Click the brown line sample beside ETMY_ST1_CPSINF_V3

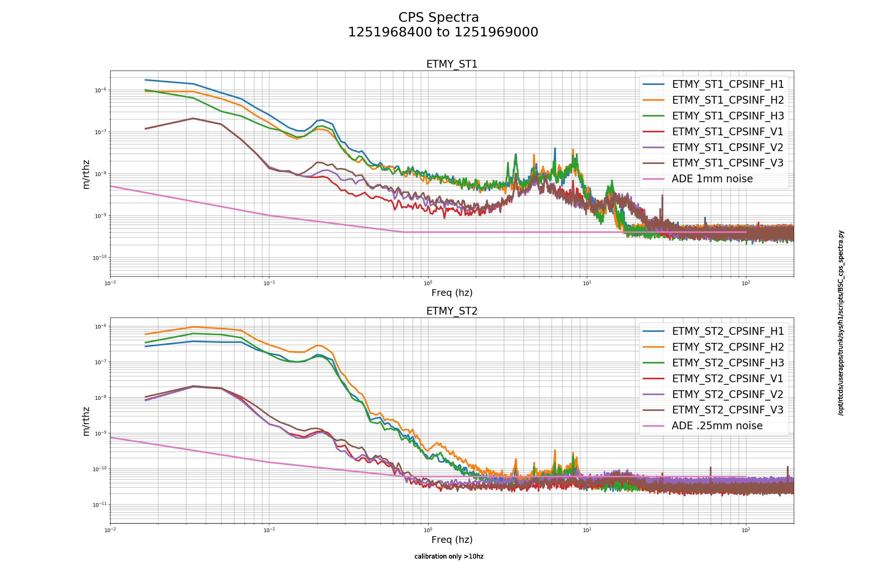[654, 163]
